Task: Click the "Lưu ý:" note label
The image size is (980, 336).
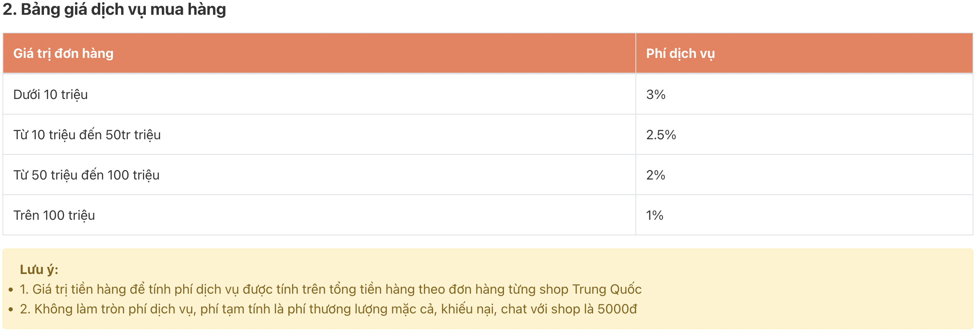Action: click(39, 269)
